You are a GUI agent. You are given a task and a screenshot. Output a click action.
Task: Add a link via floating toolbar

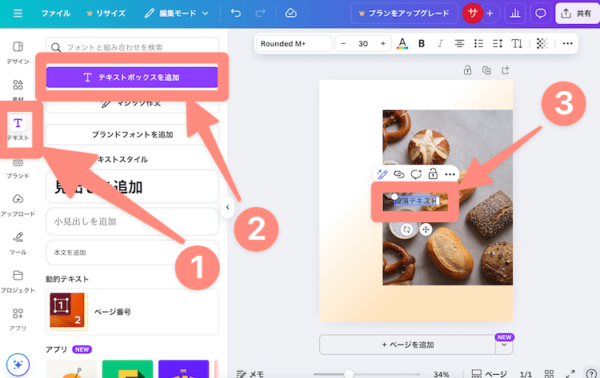pyautogui.click(x=399, y=174)
